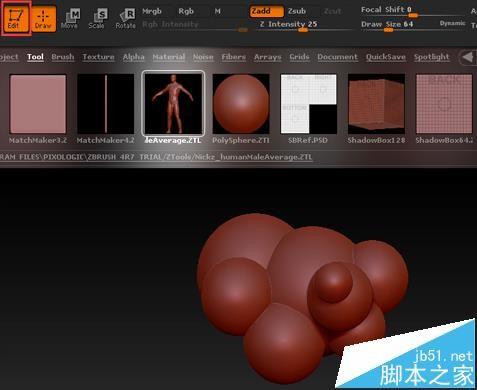The image size is (477, 390).
Task: Open the Arrays tab in LightBox
Action: point(267,57)
